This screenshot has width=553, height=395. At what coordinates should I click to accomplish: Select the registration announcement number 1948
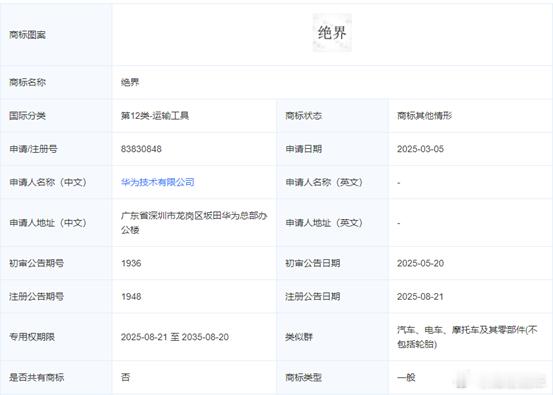131,297
